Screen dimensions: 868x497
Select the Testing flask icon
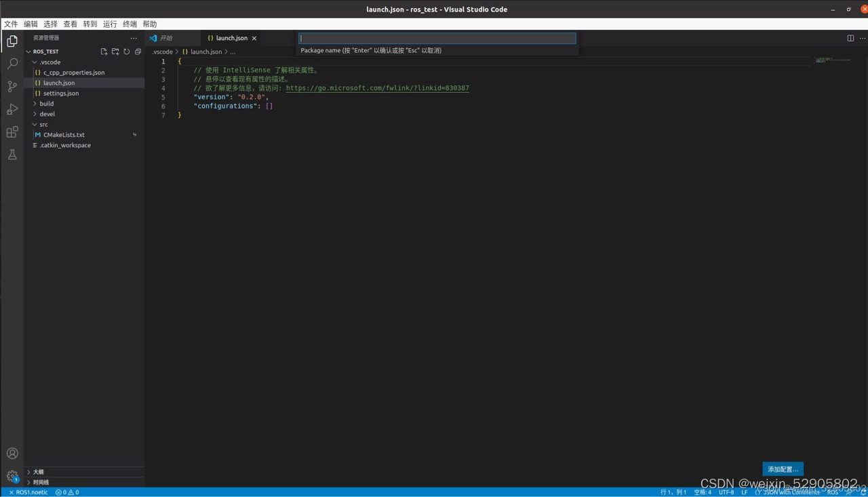(12, 155)
